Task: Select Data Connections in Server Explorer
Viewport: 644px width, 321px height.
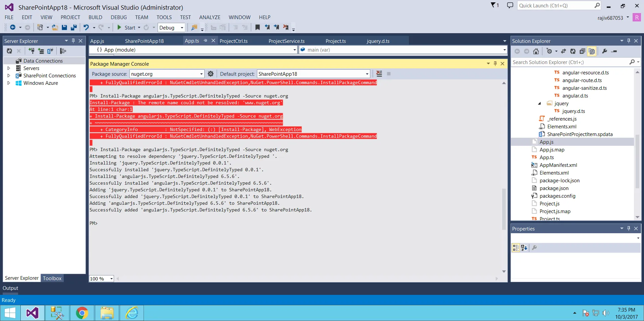Action: 43,61
